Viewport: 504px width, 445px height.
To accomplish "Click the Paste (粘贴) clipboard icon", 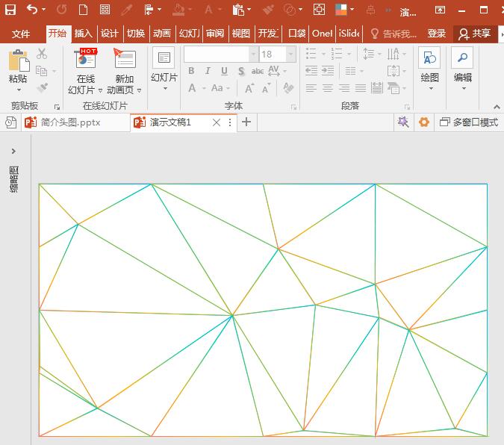I will click(18, 67).
